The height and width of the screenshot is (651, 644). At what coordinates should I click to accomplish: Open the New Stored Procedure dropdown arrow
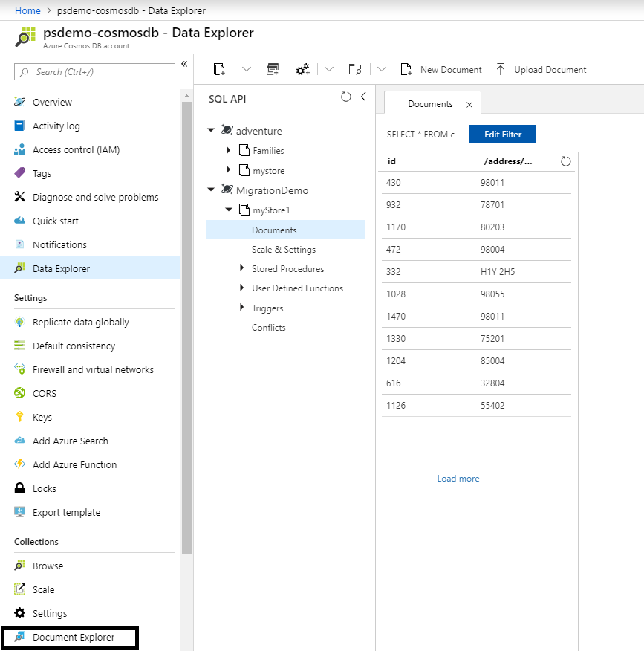329,69
